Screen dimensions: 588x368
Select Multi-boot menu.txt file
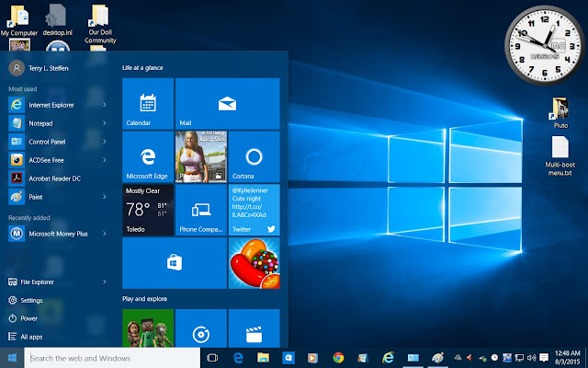(x=560, y=155)
